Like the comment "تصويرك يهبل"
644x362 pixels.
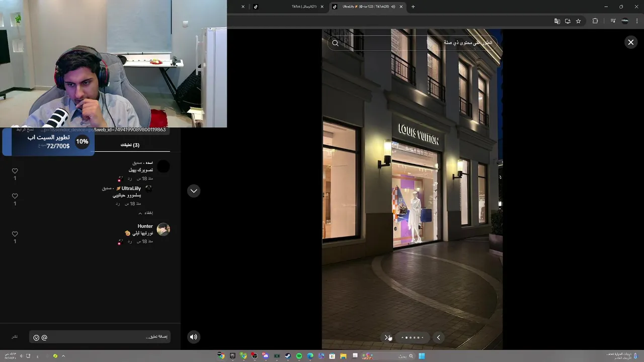click(15, 171)
